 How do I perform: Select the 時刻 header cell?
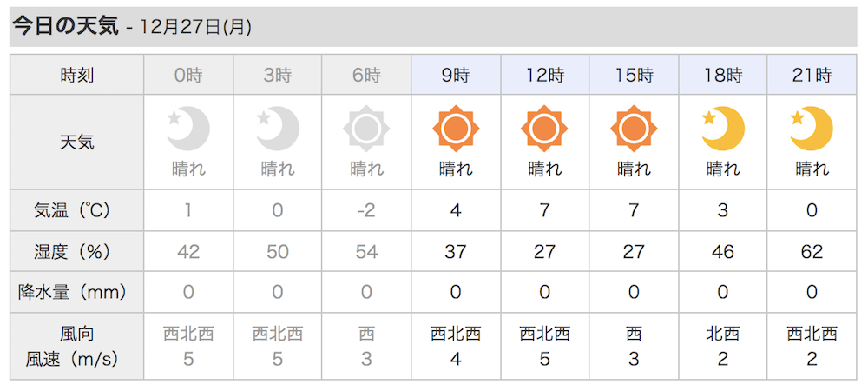(76, 75)
